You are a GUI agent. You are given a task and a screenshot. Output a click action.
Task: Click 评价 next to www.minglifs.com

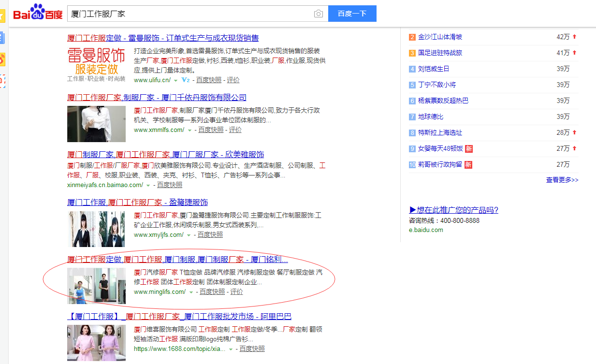[236, 292]
